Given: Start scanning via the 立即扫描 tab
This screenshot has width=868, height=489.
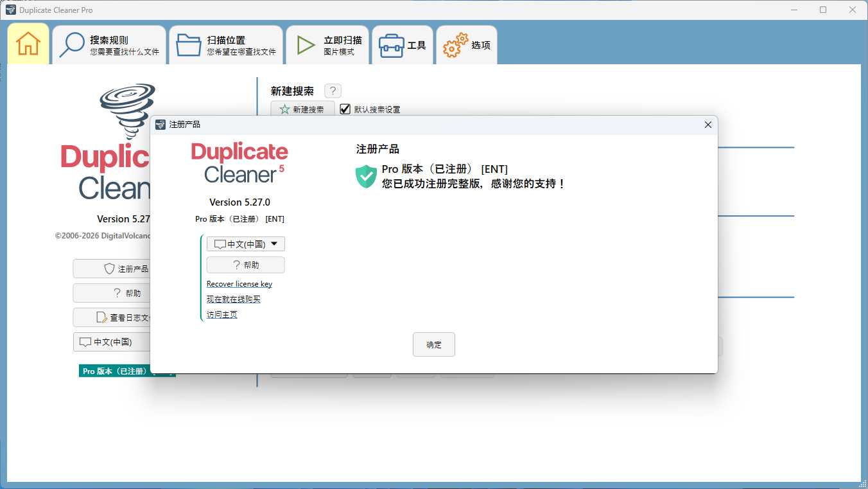Looking at the screenshot, I should 327,45.
